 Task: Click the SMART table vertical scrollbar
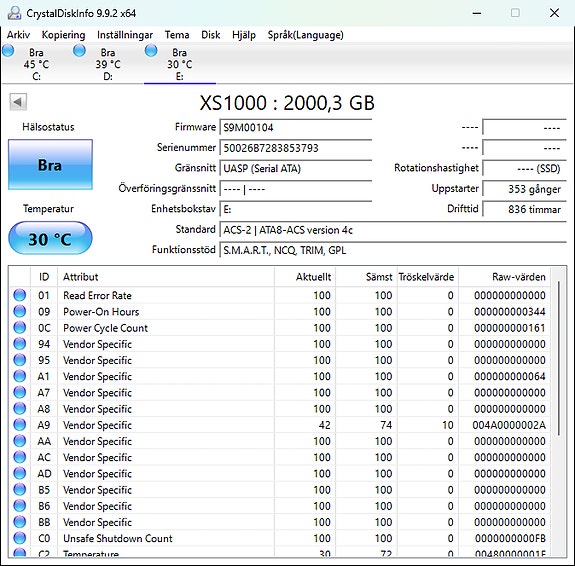(x=558, y=358)
